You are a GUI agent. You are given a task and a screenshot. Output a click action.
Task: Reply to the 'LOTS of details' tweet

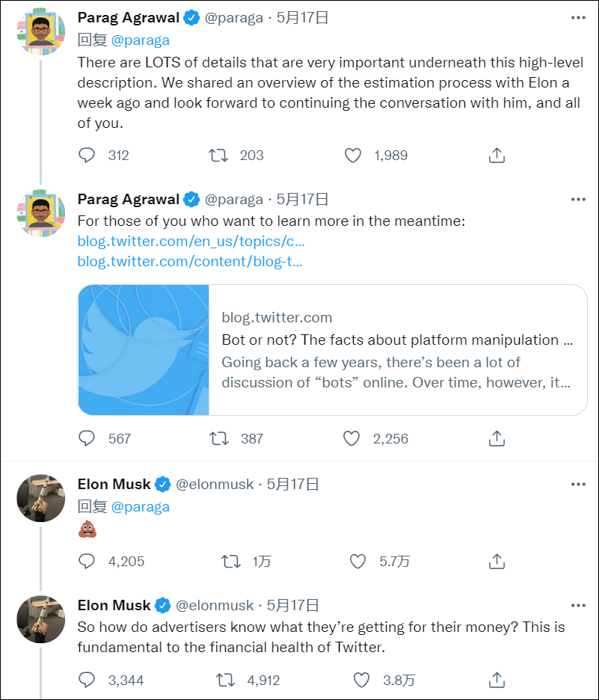click(x=87, y=155)
